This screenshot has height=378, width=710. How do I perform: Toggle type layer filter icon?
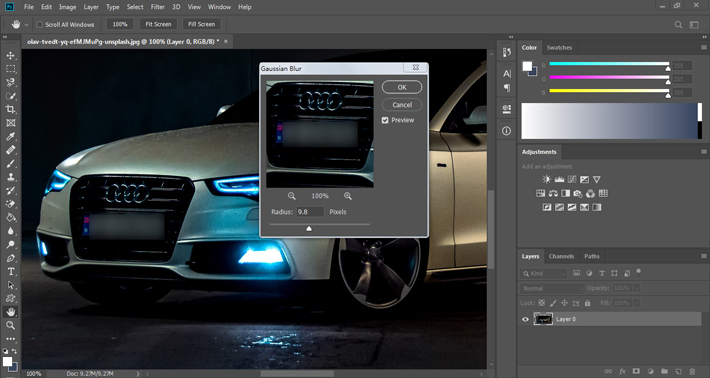(602, 273)
